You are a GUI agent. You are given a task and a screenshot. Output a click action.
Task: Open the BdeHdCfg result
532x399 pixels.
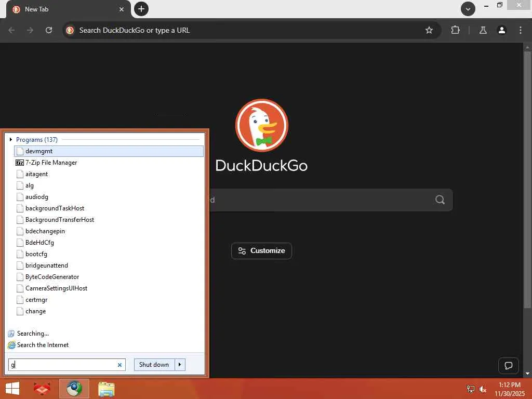pos(109,243)
